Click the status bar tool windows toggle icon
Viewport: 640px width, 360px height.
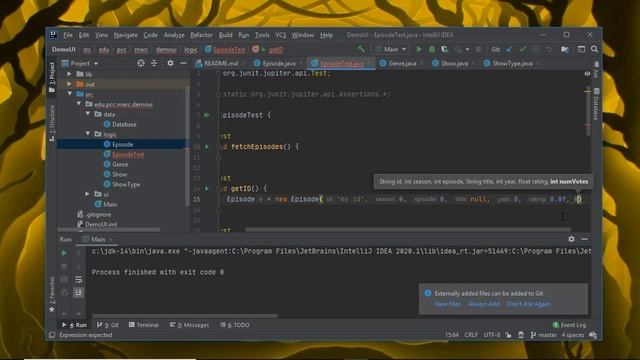coord(52,335)
